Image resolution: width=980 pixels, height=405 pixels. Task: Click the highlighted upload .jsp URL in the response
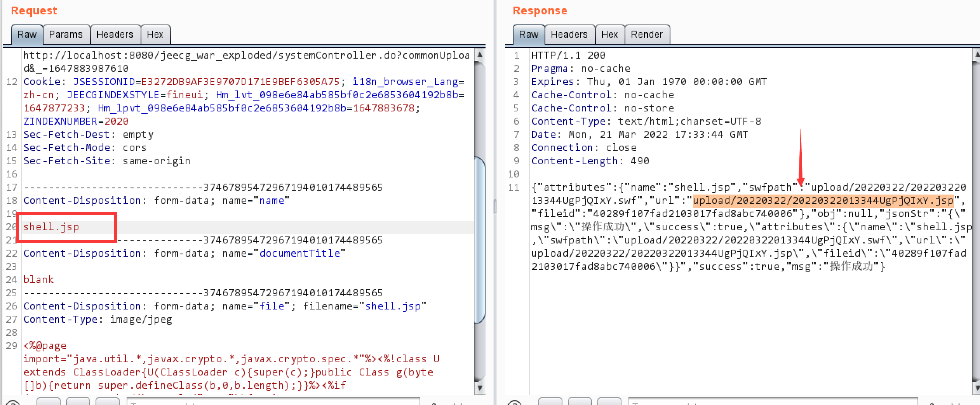823,200
